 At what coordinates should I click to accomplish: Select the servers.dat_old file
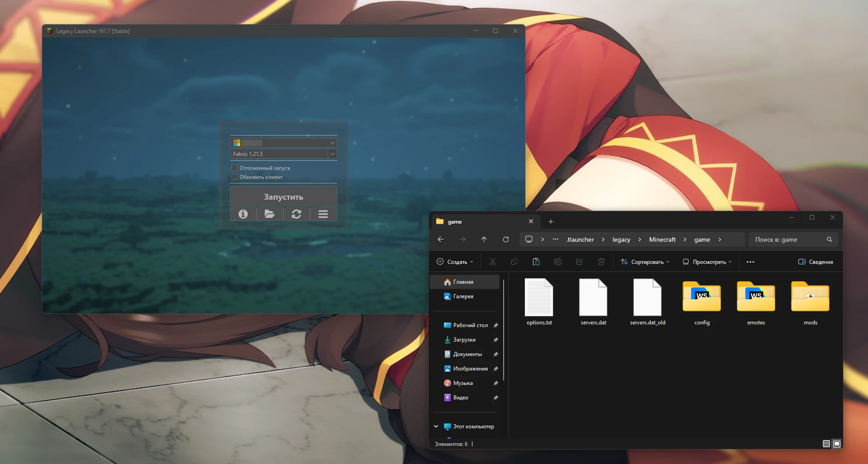[647, 302]
